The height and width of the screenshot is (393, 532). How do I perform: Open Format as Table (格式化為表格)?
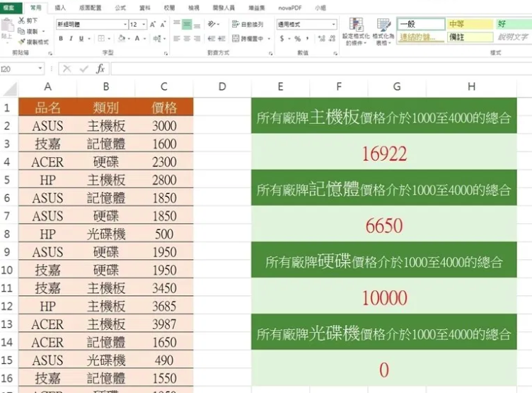383,32
